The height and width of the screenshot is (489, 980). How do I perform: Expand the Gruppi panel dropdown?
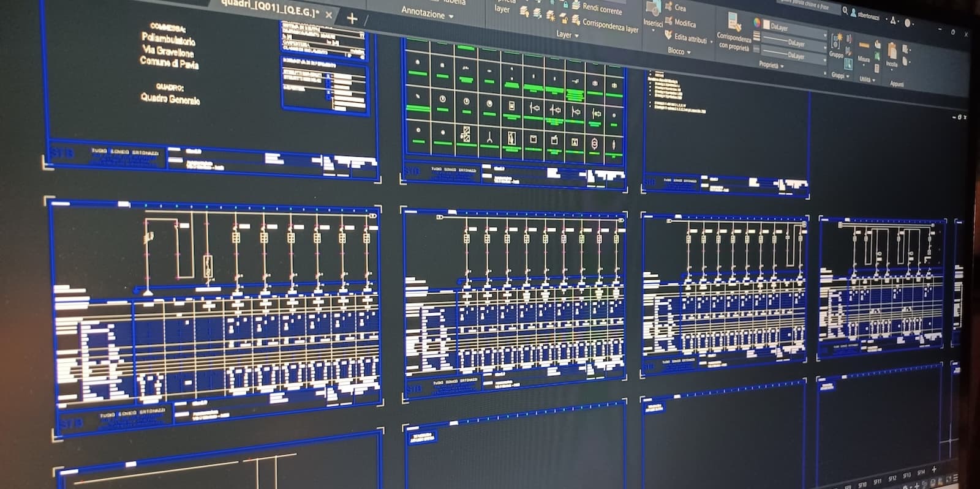840,75
